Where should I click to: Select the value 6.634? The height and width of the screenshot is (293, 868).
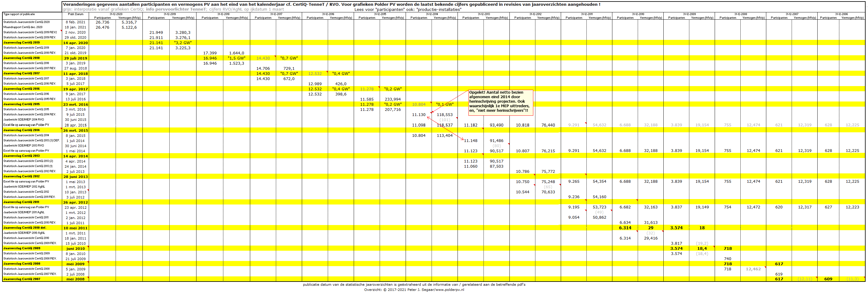pyautogui.click(x=625, y=223)
